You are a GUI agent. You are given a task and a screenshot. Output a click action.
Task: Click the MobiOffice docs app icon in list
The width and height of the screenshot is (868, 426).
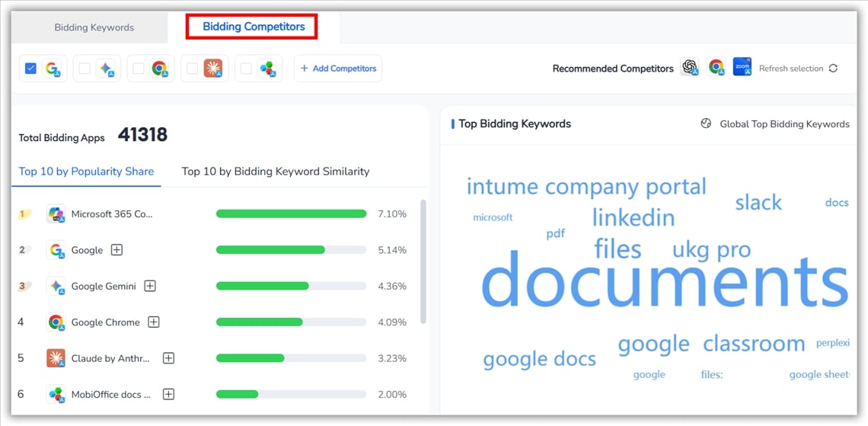point(56,394)
